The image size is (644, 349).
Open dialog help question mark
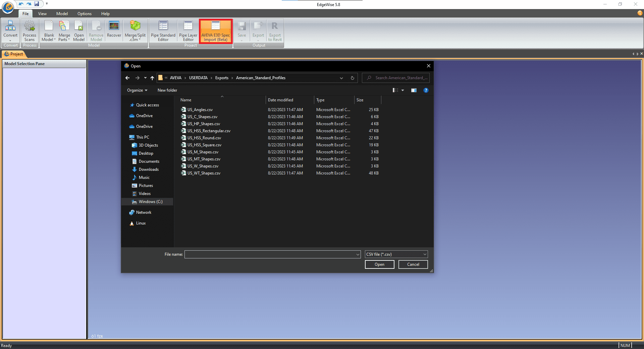(x=426, y=90)
